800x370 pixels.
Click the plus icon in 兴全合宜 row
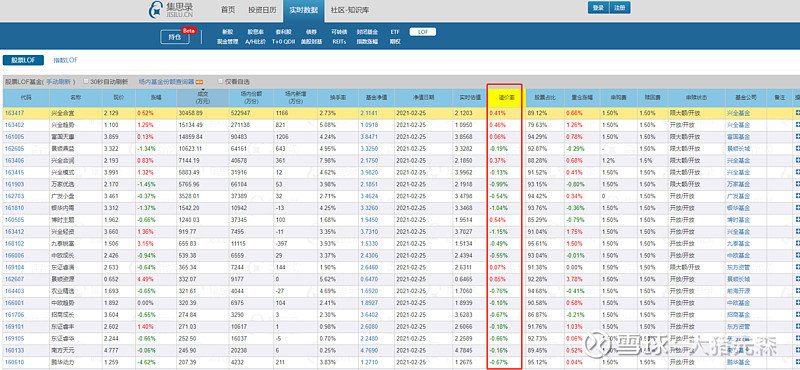(x=797, y=113)
